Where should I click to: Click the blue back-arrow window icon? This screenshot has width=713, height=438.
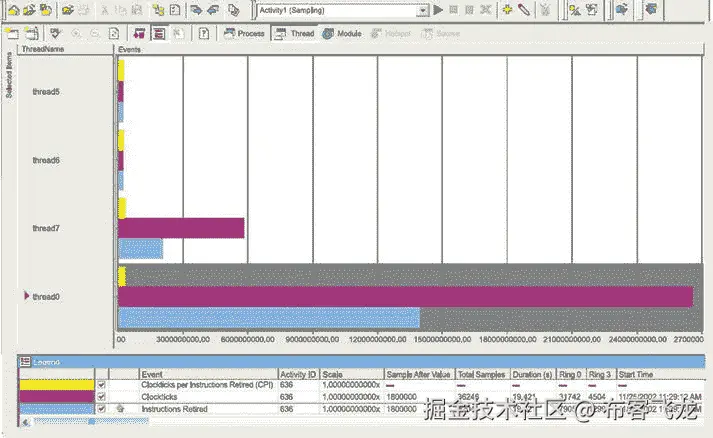(x=213, y=10)
